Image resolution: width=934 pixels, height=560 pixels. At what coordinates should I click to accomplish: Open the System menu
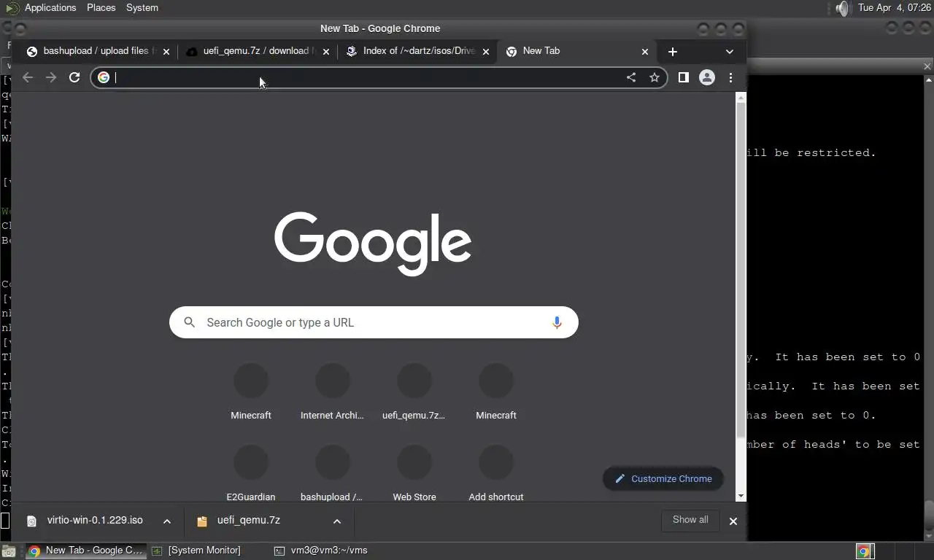142,7
